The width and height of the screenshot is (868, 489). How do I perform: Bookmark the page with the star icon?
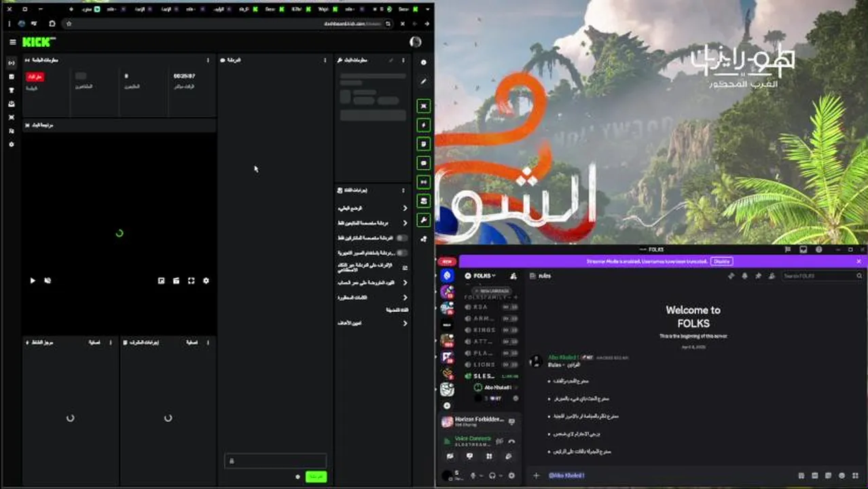pos(69,24)
